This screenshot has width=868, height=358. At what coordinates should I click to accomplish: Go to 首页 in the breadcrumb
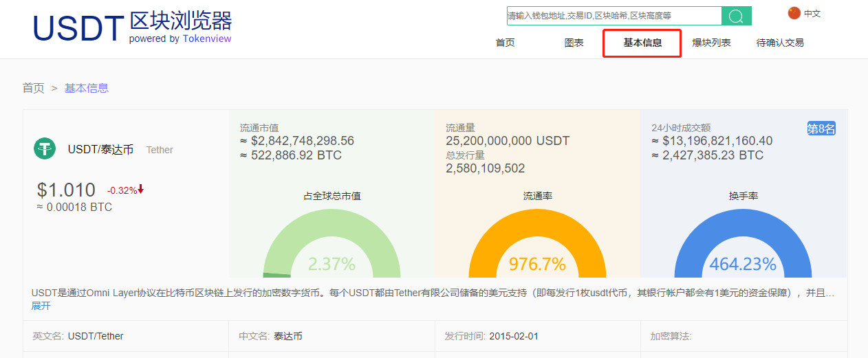coord(34,88)
